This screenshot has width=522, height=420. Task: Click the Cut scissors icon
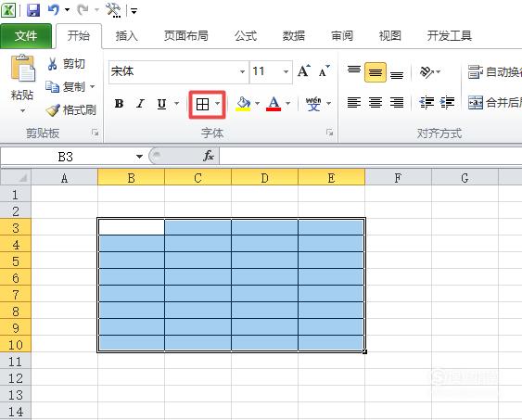tap(52, 64)
